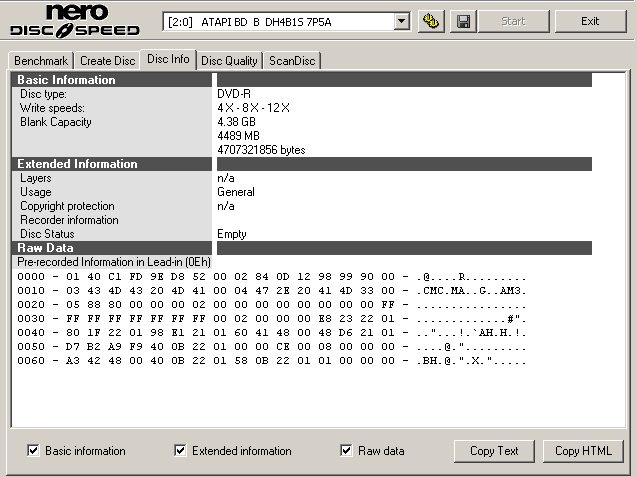
Task: Click the hex row starting with 0020
Action: pos(271,305)
